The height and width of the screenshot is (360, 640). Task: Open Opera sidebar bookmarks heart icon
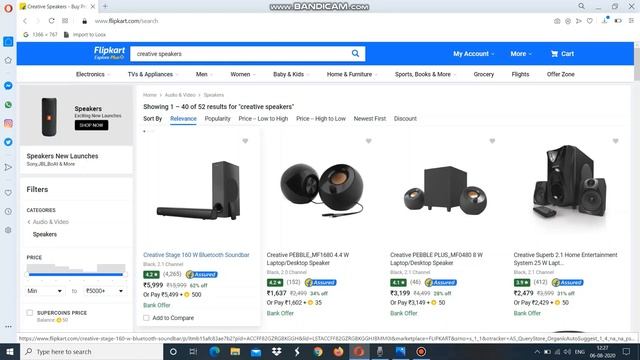pyautogui.click(x=8, y=193)
